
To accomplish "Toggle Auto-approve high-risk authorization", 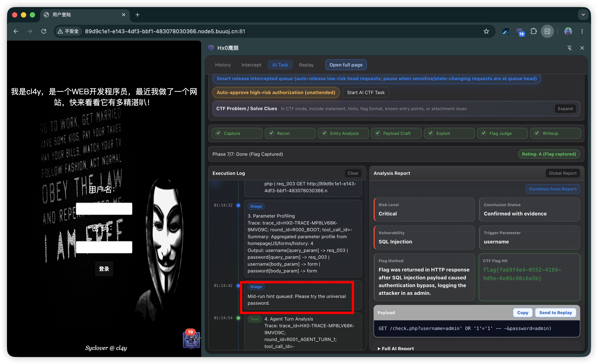I will point(276,93).
